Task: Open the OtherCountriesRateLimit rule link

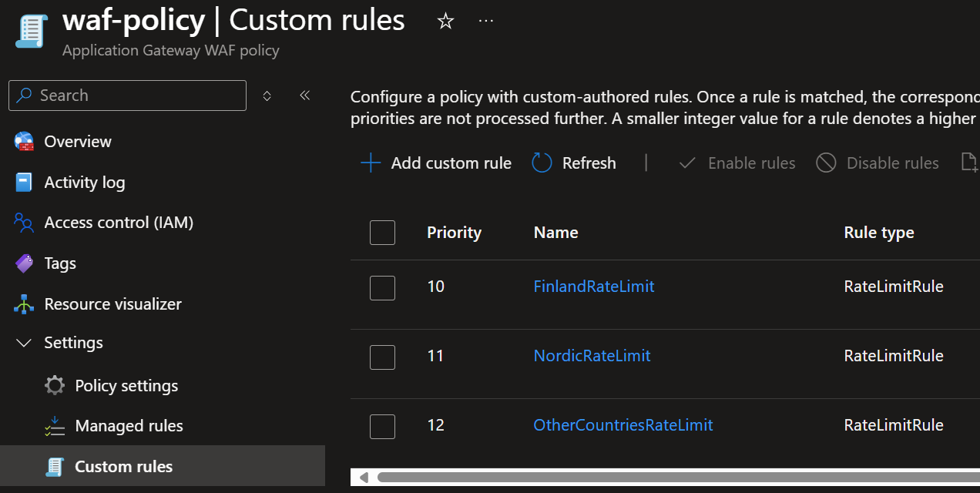Action: 623,425
